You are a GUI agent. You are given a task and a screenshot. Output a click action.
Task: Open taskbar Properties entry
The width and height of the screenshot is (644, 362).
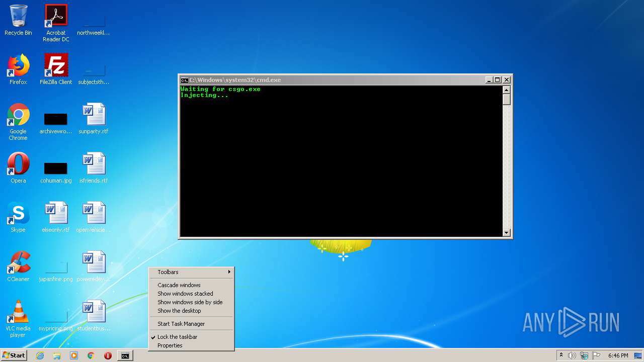point(192,345)
